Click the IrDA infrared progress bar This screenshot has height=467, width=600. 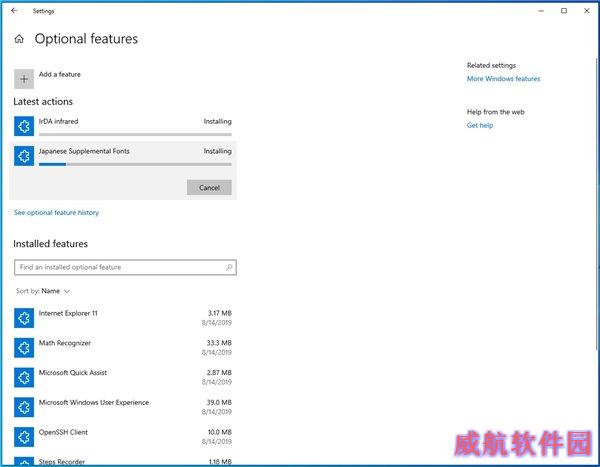click(x=135, y=134)
